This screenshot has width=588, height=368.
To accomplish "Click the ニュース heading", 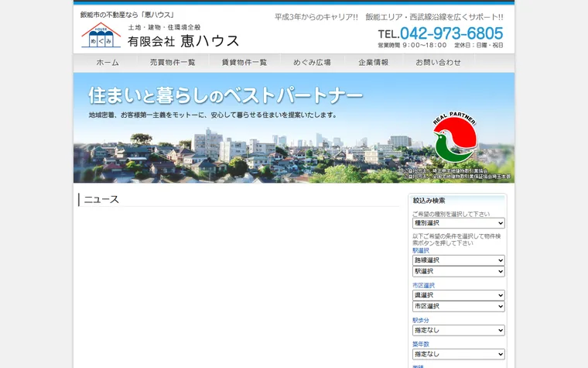I will (101, 199).
